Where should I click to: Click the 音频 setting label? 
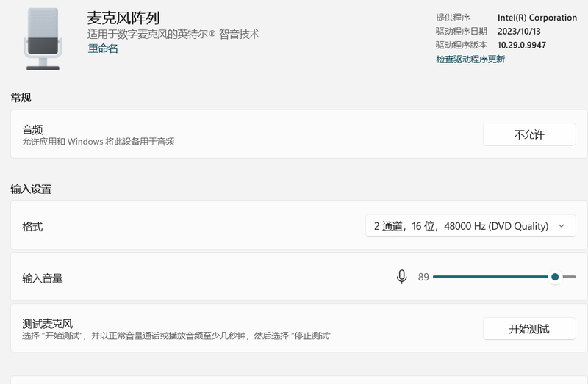click(33, 129)
